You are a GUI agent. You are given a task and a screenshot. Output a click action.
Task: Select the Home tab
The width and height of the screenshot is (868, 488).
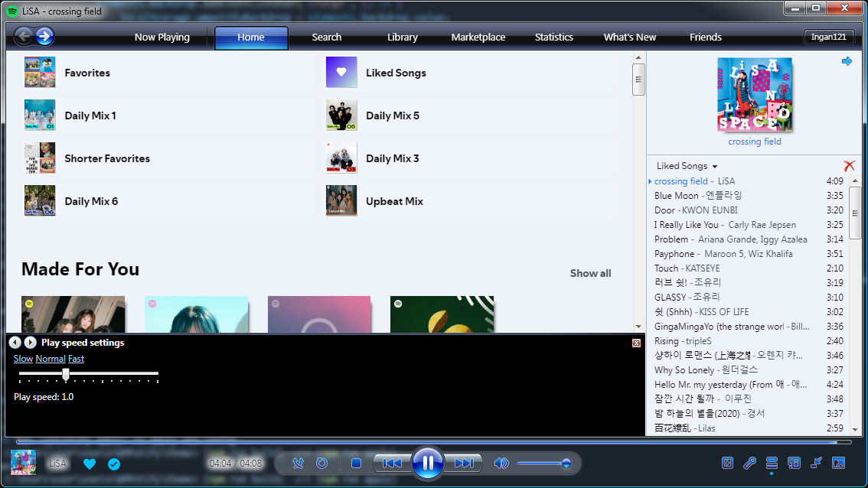(251, 37)
